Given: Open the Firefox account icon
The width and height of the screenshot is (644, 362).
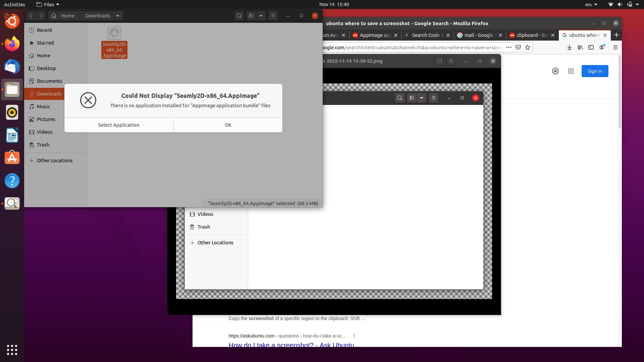Looking at the screenshot, I should pyautogui.click(x=602, y=47).
